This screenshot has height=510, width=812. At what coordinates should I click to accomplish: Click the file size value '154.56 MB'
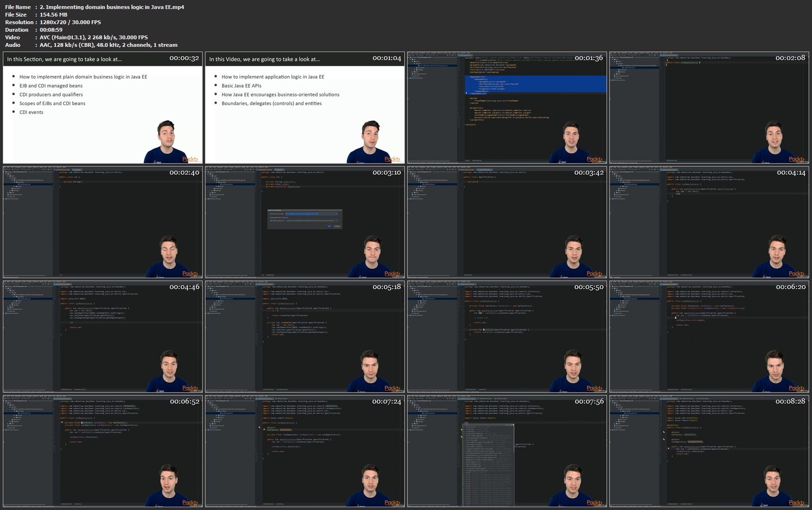tap(54, 15)
